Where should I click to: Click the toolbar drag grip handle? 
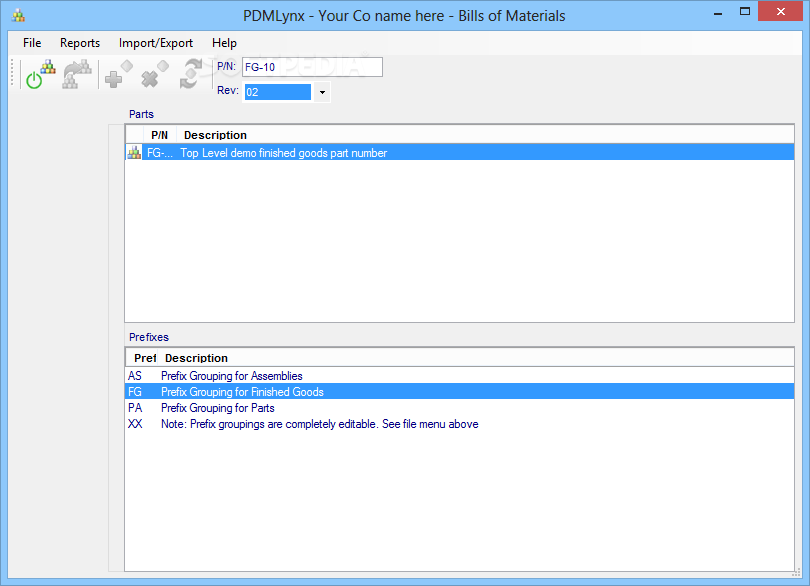[13, 72]
